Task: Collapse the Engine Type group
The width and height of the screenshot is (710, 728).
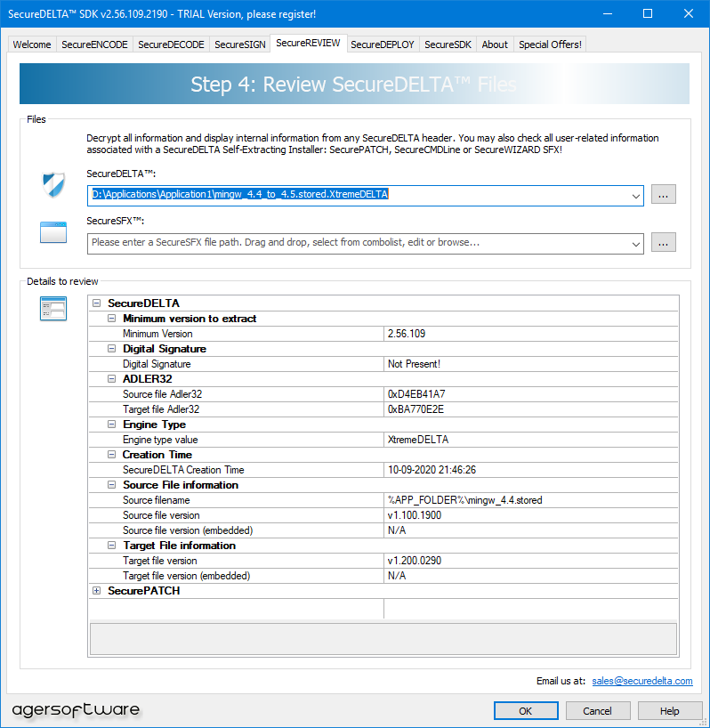Action: point(111,425)
